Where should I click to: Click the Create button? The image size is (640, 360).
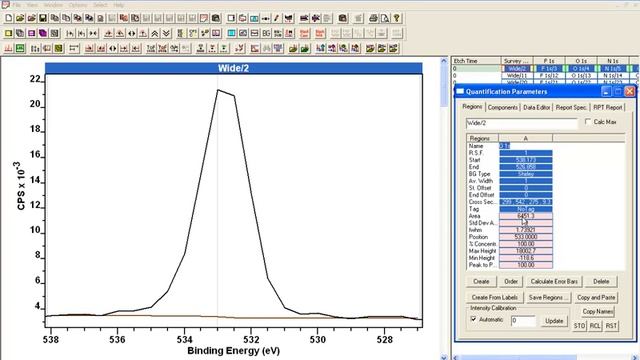click(x=481, y=281)
